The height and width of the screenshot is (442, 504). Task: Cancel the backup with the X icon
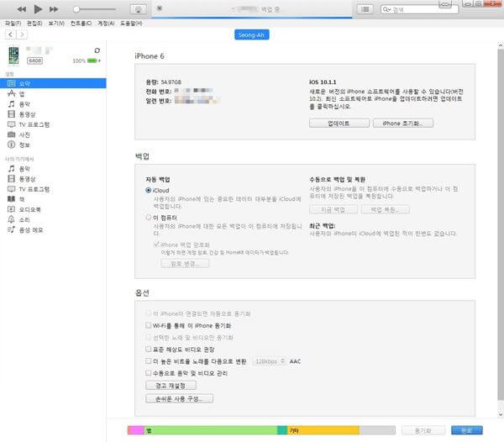160,8
